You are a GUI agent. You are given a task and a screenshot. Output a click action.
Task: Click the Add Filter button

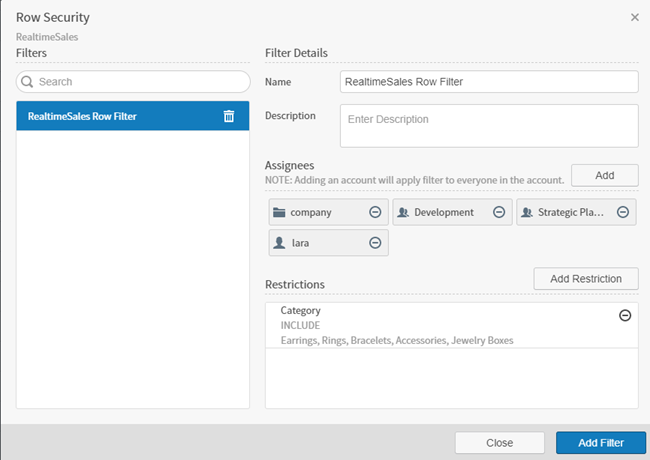pos(600,443)
